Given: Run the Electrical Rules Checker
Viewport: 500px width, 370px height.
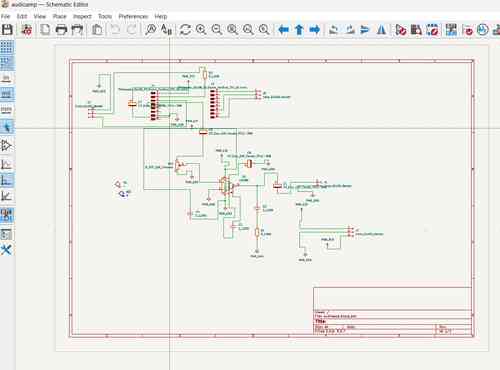Looking at the screenshot, I should click(468, 30).
